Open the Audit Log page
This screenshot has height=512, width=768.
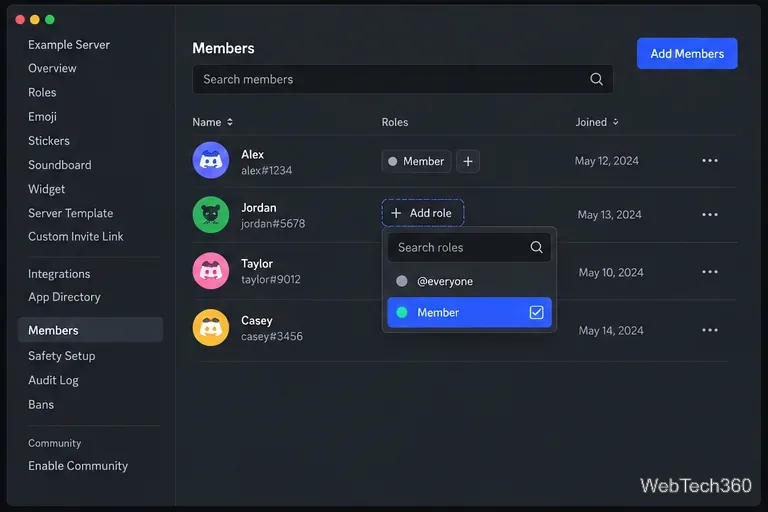click(x=53, y=380)
